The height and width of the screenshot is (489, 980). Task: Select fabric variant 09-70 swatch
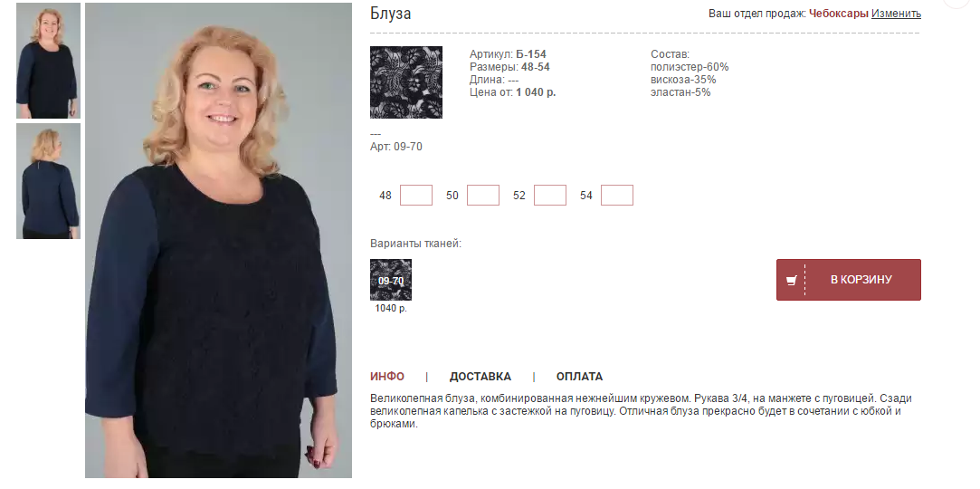391,280
